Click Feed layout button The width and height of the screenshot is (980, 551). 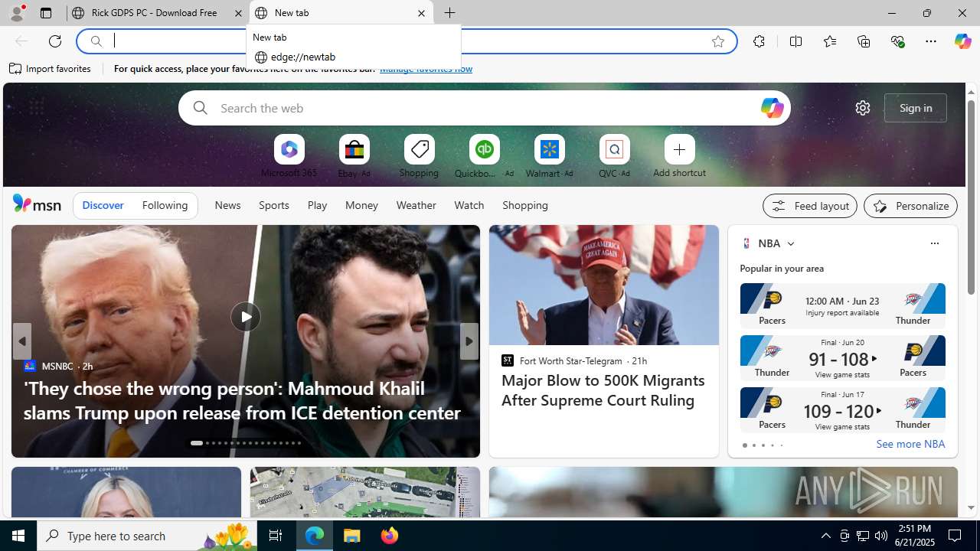[809, 206]
